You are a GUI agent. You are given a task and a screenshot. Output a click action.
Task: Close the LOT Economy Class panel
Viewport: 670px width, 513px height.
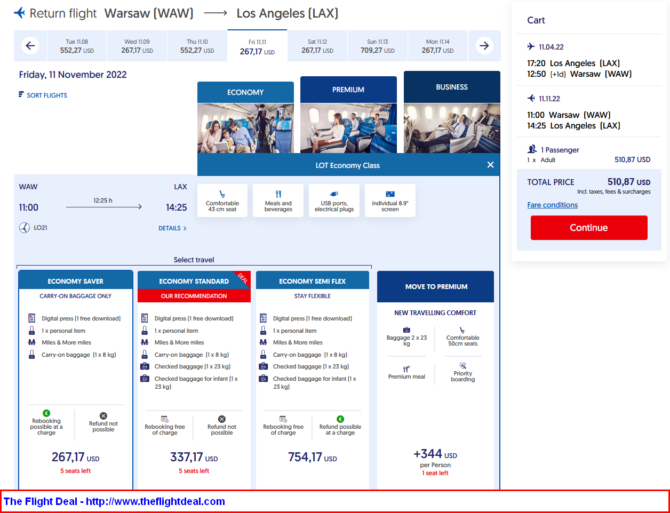490,165
